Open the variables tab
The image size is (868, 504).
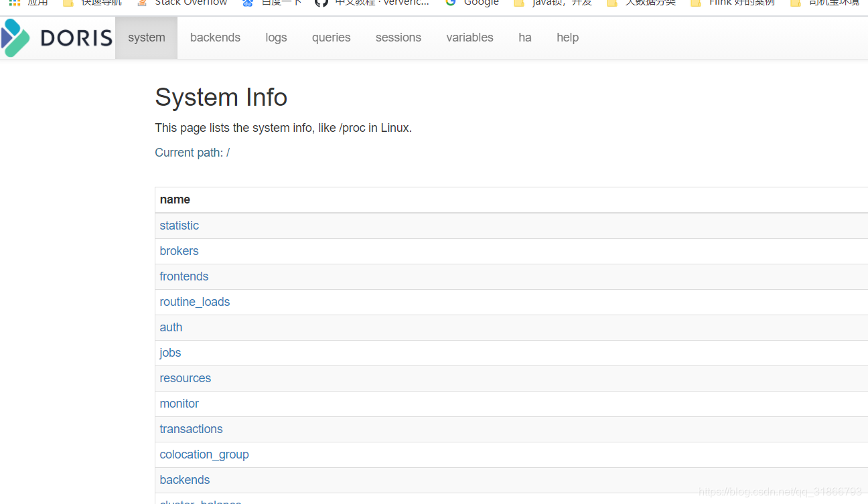point(469,37)
